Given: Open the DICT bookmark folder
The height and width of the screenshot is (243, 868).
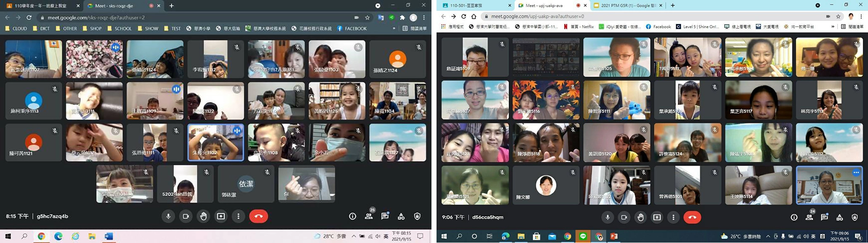Looking at the screenshot, I should tap(41, 29).
